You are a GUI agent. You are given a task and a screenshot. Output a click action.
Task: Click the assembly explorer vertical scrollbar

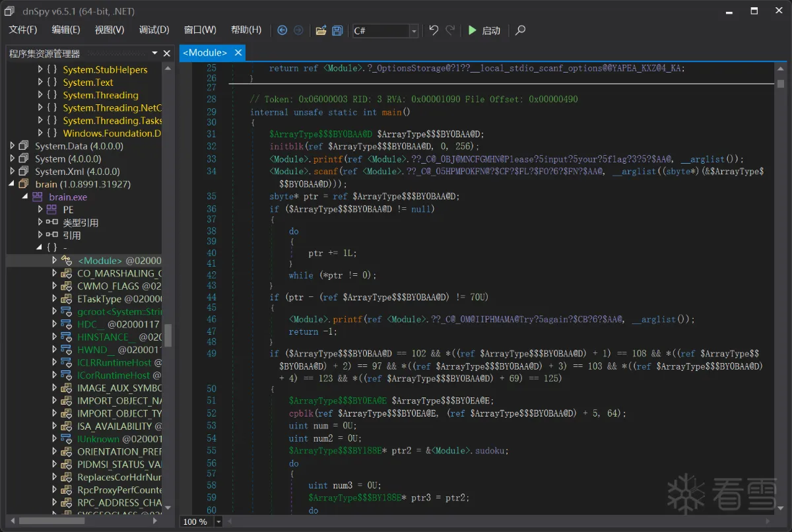coord(168,335)
